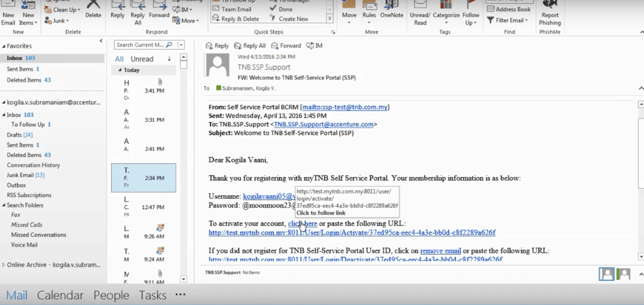Image resolution: width=644 pixels, height=305 pixels.
Task: Click the Reply & Delete quick step
Action: point(236,18)
